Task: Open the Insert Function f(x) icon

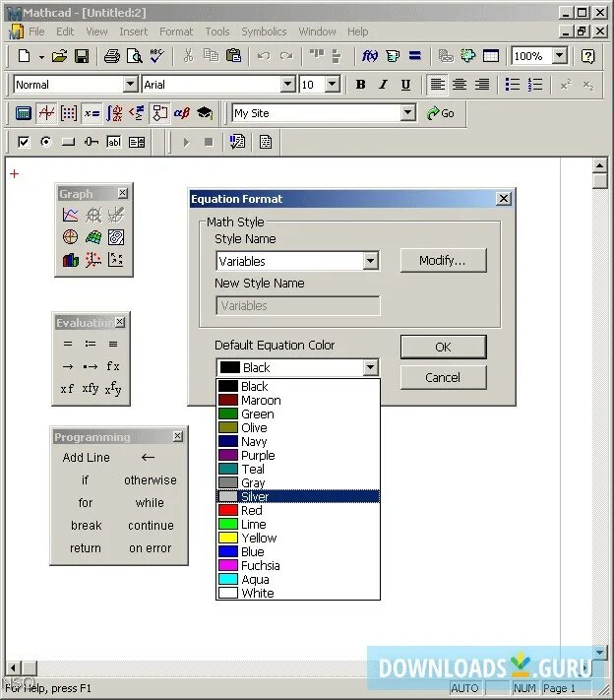Action: pyautogui.click(x=370, y=56)
